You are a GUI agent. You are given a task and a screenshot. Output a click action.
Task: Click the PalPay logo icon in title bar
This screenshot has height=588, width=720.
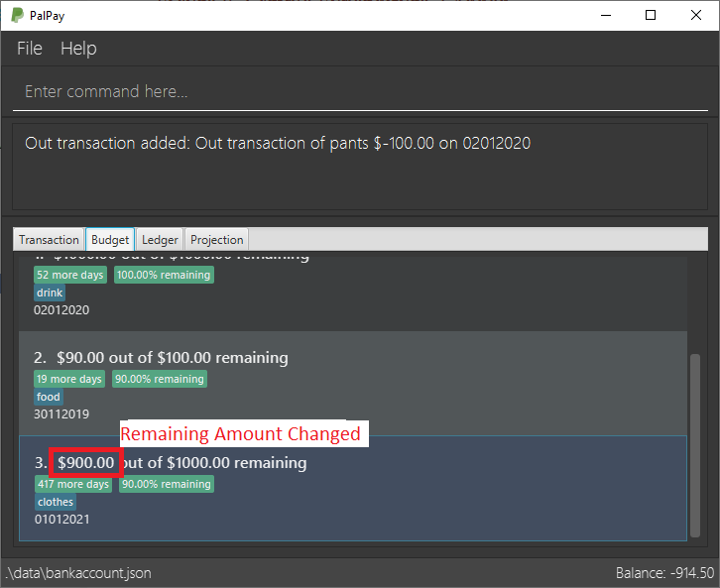pos(17,15)
